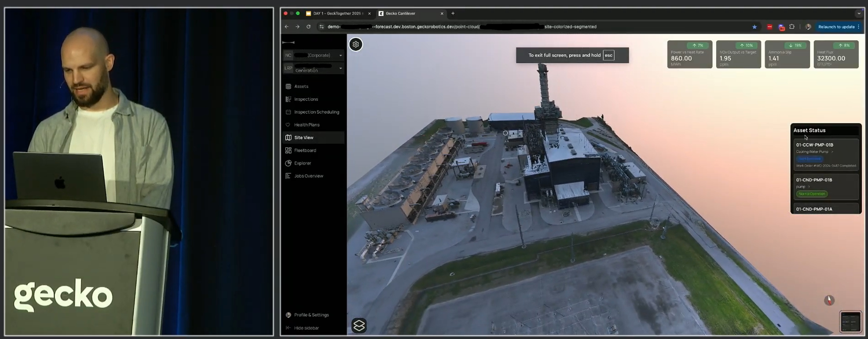Click the Power vs Heat Rate card

click(x=689, y=54)
